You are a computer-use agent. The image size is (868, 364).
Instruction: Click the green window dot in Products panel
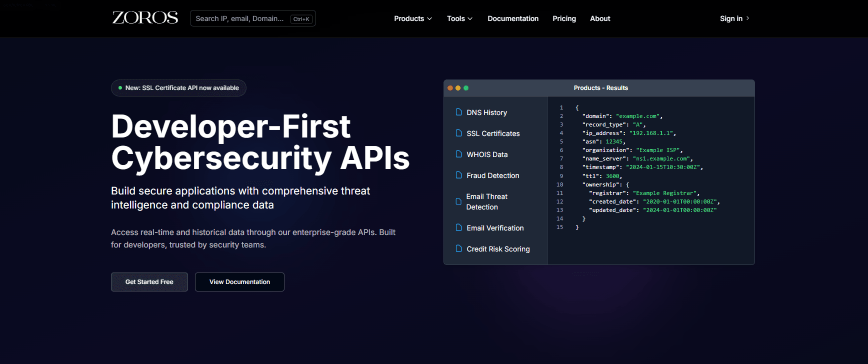(466, 88)
